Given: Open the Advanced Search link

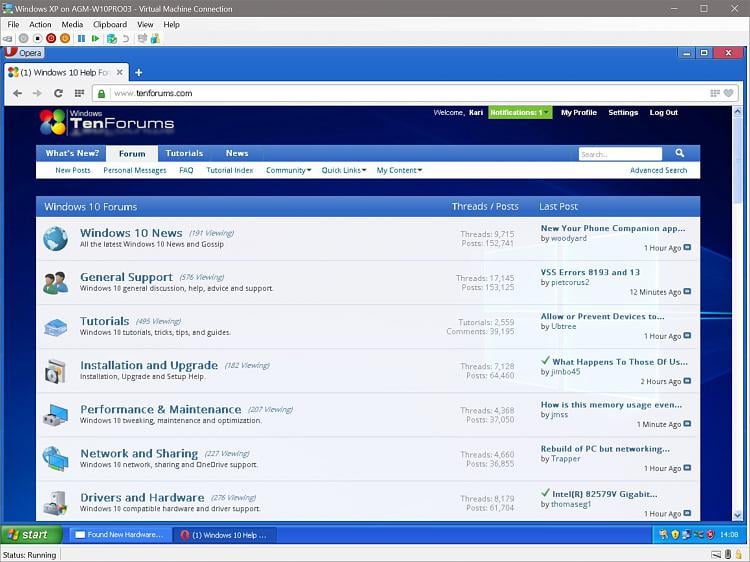Looking at the screenshot, I should (x=658, y=170).
